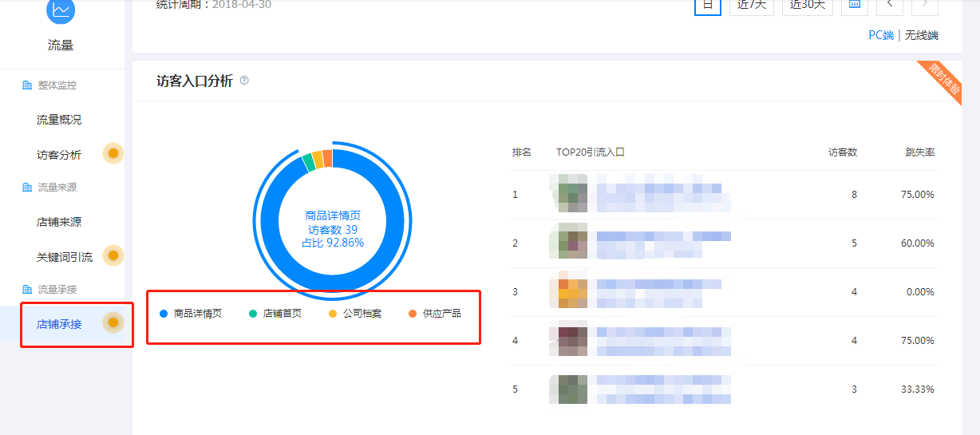Open 店铺来源 menu item

pyautogui.click(x=59, y=222)
